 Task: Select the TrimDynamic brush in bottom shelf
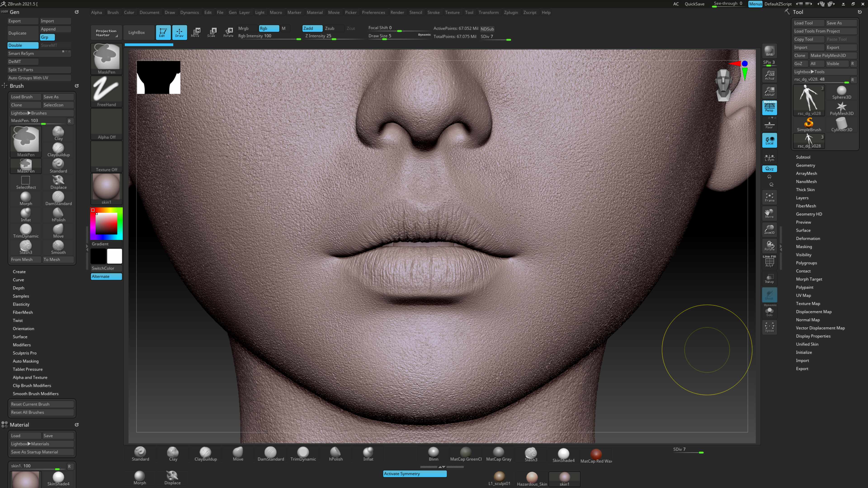(x=303, y=454)
